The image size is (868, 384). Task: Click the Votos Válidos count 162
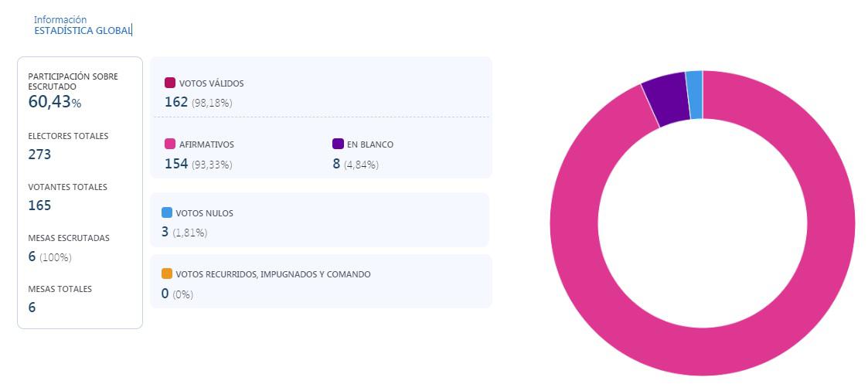pyautogui.click(x=176, y=102)
